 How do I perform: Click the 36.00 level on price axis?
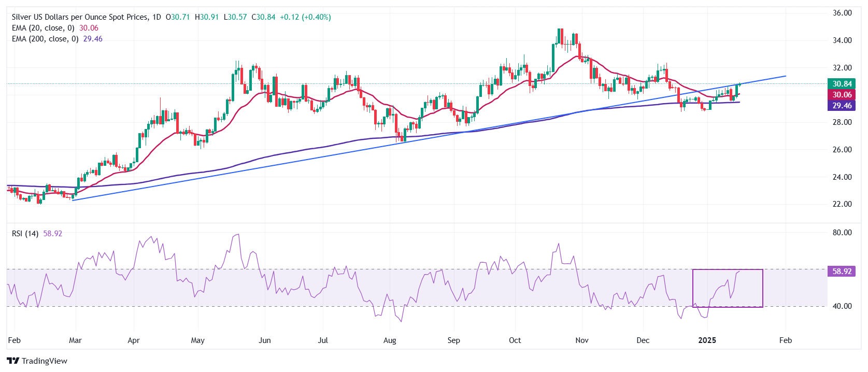tap(842, 13)
